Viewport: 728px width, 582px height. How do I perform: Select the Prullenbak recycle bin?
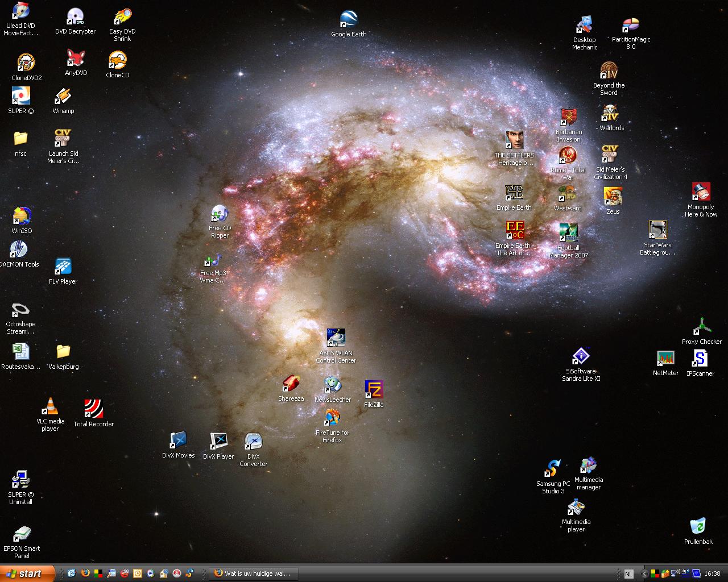click(698, 526)
